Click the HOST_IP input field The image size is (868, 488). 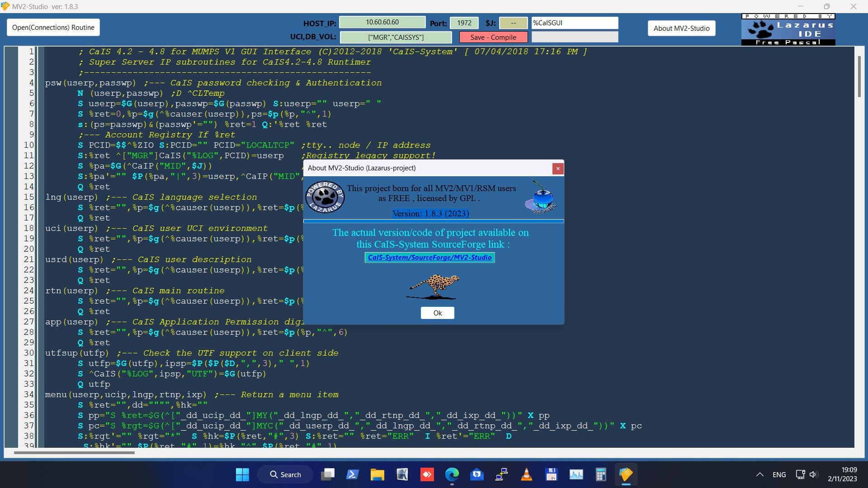[x=382, y=22]
